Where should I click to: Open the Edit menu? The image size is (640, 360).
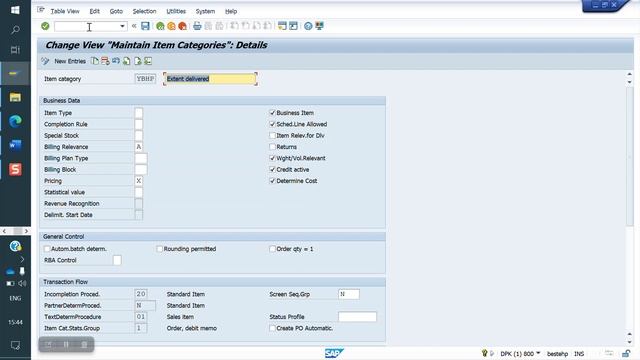click(95, 11)
